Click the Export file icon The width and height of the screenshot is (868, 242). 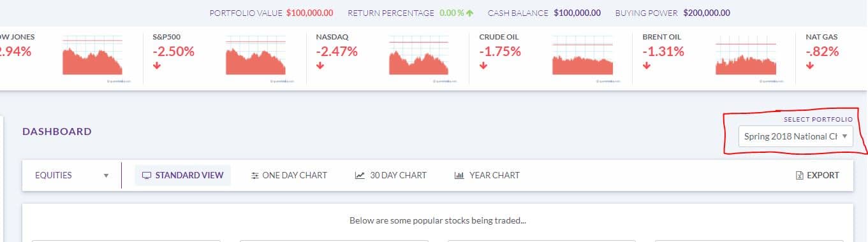(800, 175)
